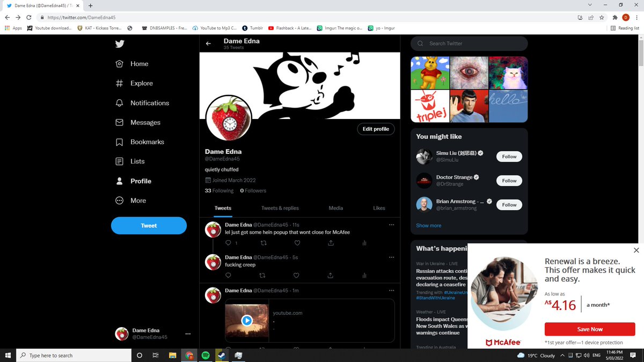644x362 pixels.
Task: Like the McAfee popup tweet
Action: (x=297, y=243)
